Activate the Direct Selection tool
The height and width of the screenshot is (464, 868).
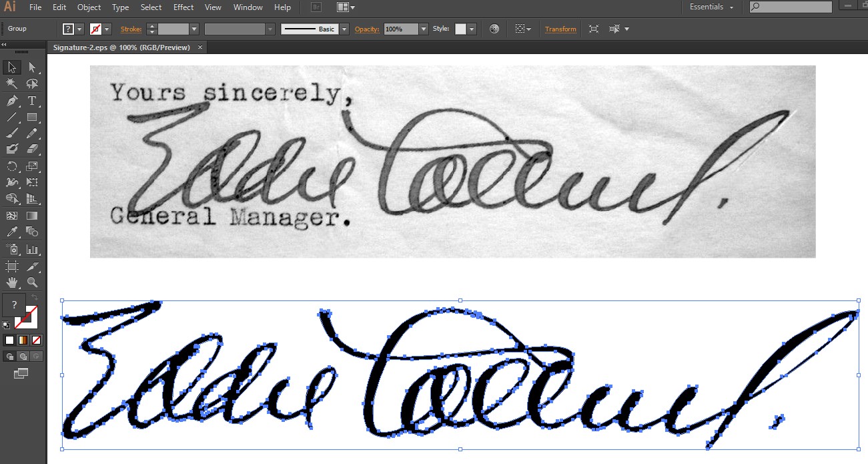point(31,67)
